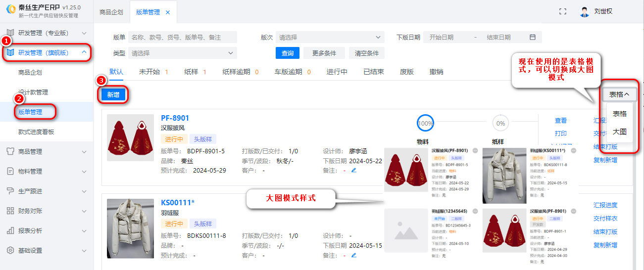The image size is (644, 270).
Task: Click the 基础设置 gear icon
Action: (x=10, y=251)
